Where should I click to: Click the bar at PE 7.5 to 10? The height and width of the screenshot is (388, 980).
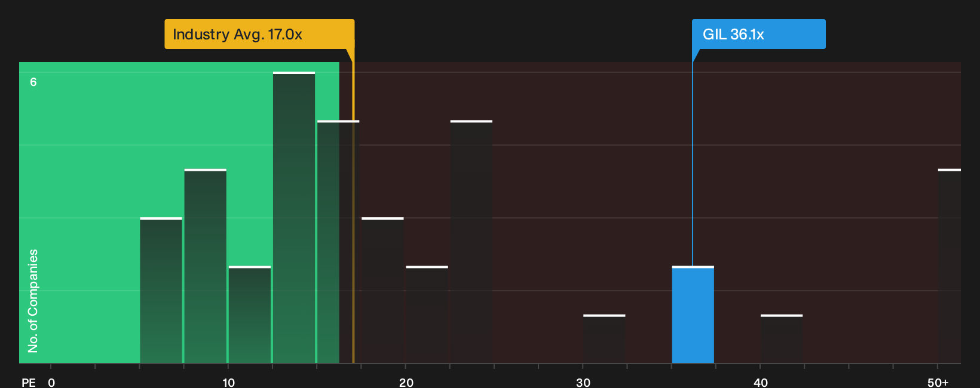click(205, 266)
